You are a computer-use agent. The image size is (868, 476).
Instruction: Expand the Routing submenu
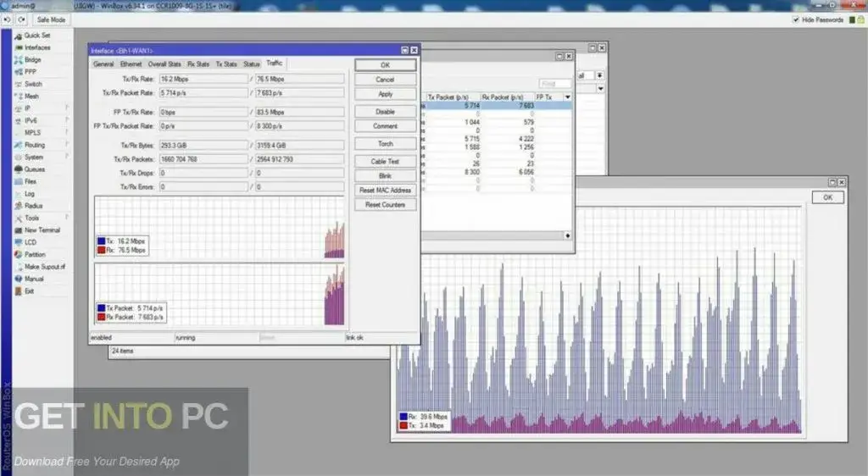(x=35, y=145)
